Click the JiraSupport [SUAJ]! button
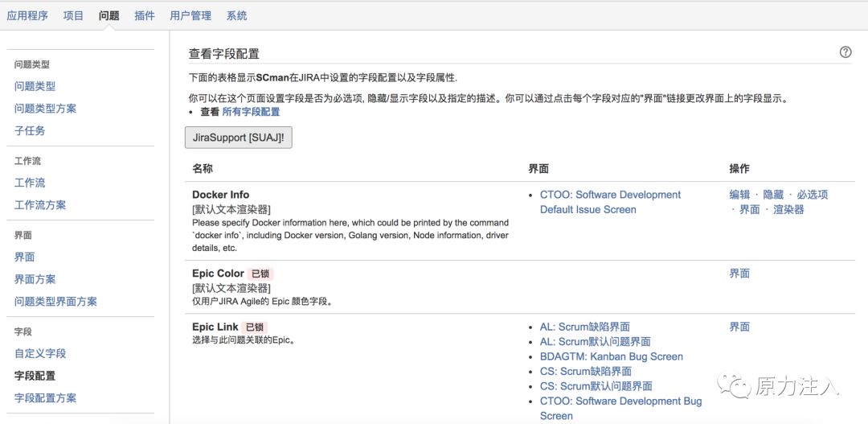This screenshot has height=424, width=868. (x=238, y=138)
